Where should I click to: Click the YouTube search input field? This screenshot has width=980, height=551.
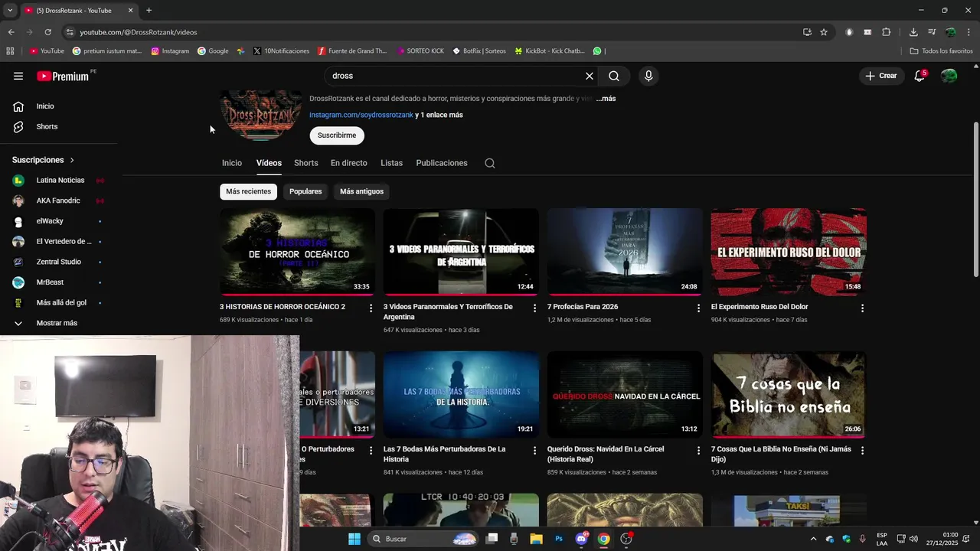point(452,76)
